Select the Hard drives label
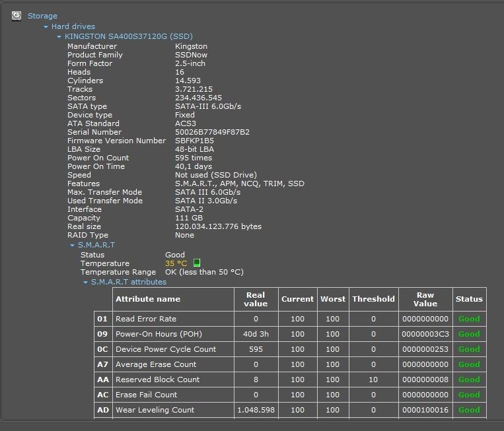The height and width of the screenshot is (431, 504). pyautogui.click(x=73, y=26)
